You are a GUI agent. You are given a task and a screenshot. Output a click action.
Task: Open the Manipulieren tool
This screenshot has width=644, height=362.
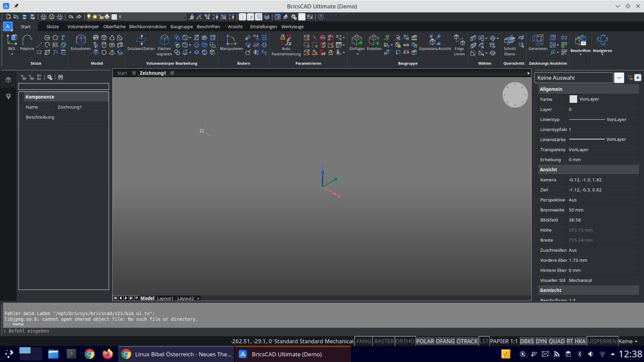coord(231,44)
